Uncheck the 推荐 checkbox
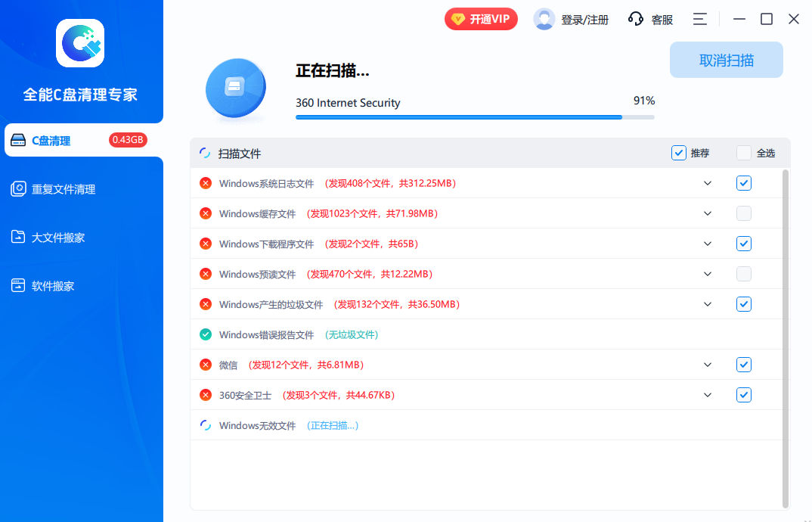812x522 pixels. pyautogui.click(x=678, y=152)
